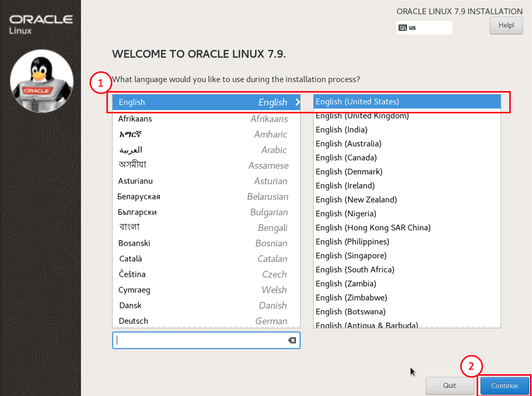Choose English (United States) locale
Image resolution: width=532 pixels, height=396 pixels.
(407, 102)
